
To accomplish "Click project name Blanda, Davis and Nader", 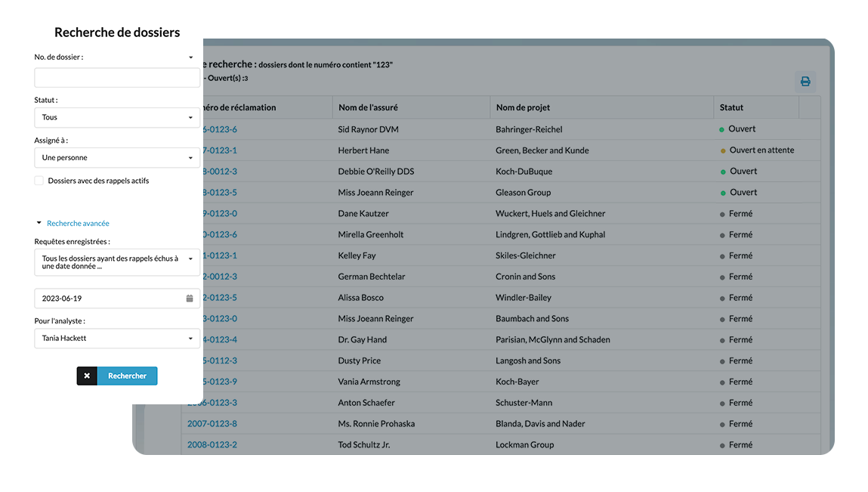I will click(x=540, y=425).
